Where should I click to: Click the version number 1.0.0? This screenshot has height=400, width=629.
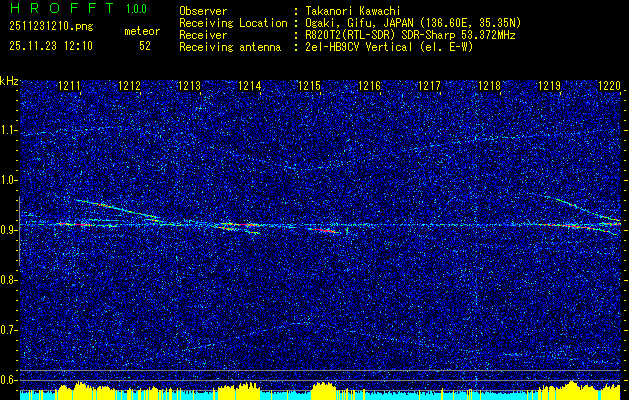(136, 8)
